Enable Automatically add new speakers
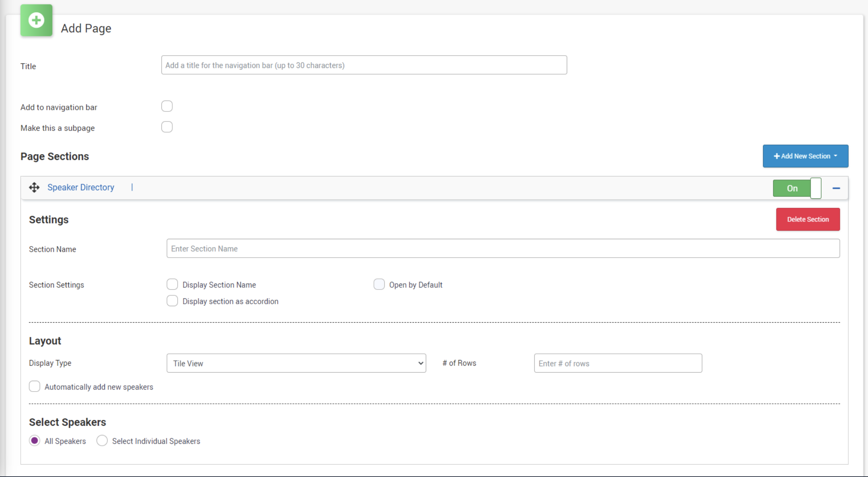Screen dimensions: 868x477 click(x=35, y=386)
